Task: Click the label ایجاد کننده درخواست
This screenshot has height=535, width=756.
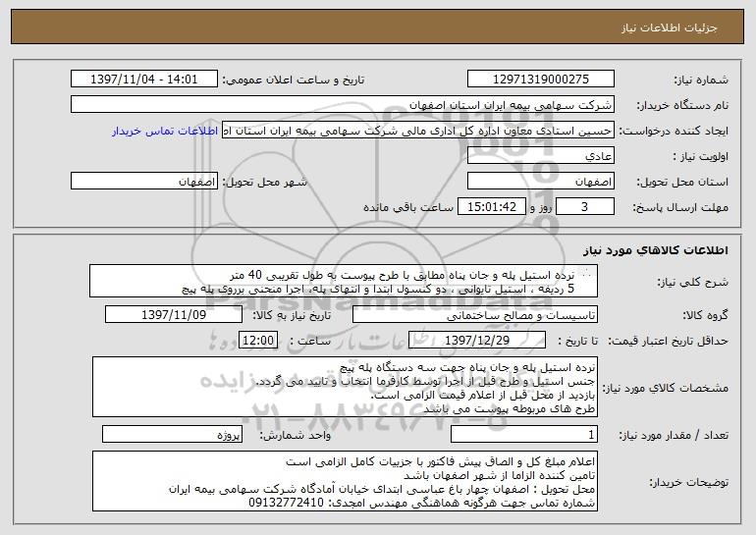Action: (674, 132)
